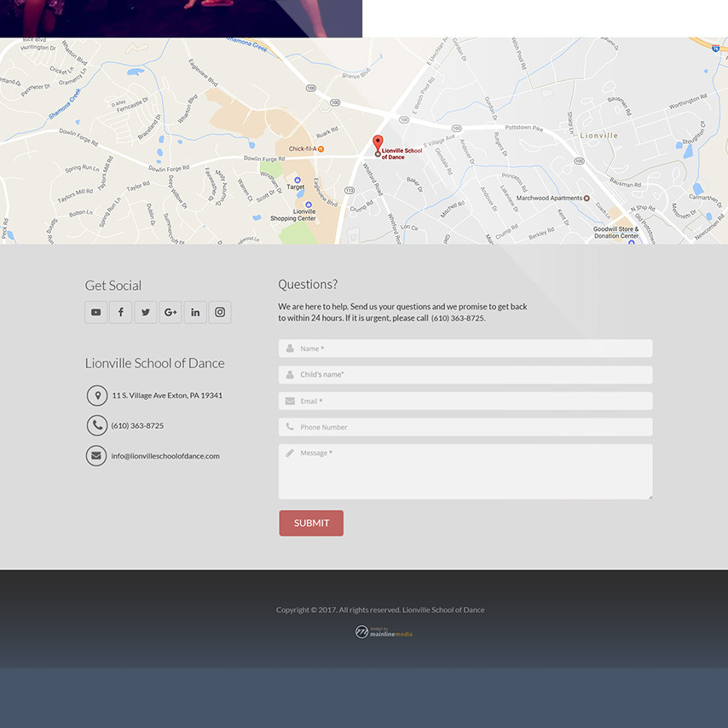Focus the Child's name input field
728x728 pixels.
pyautogui.click(x=465, y=375)
